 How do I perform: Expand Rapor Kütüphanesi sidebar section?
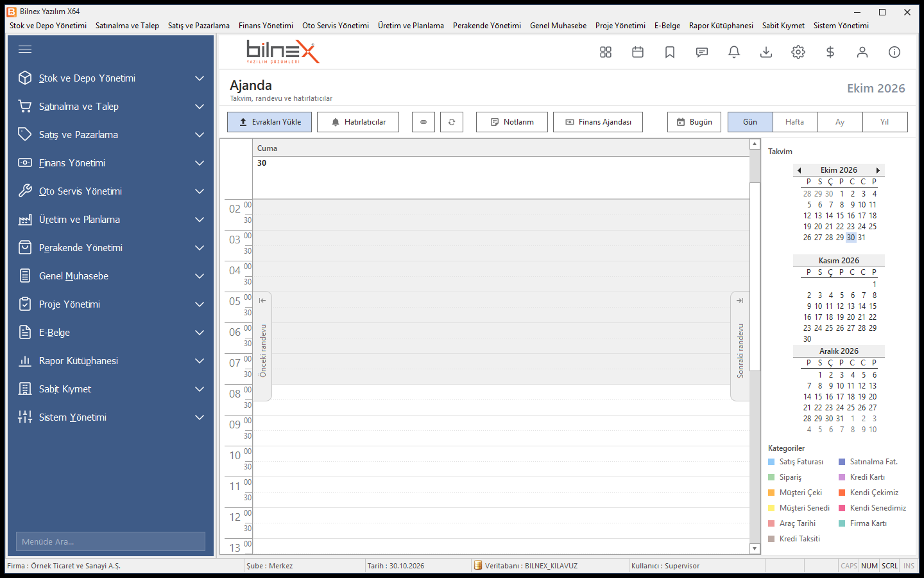point(110,361)
